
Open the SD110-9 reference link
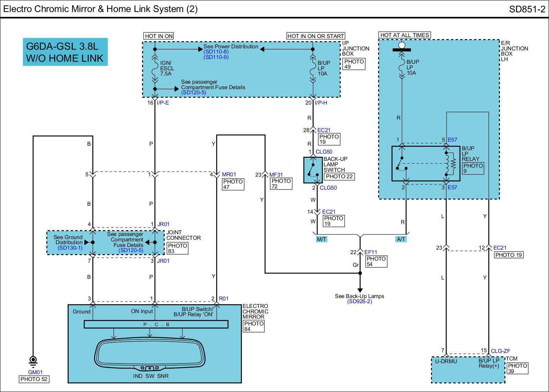pyautogui.click(x=216, y=57)
